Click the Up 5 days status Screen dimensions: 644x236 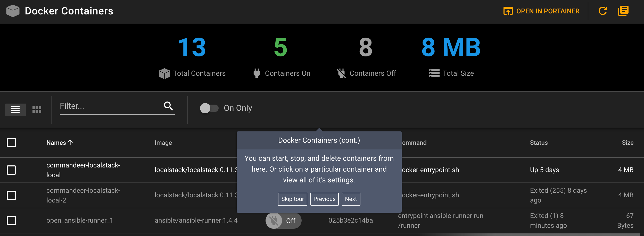[544, 170]
